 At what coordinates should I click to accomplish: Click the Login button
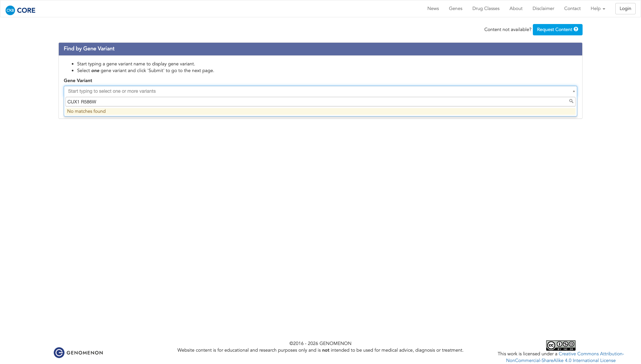click(x=625, y=9)
